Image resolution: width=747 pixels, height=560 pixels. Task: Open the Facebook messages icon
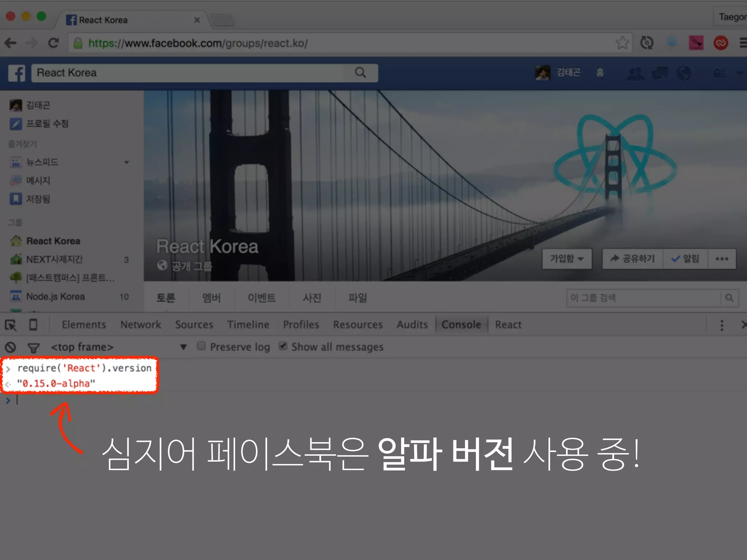(x=660, y=73)
